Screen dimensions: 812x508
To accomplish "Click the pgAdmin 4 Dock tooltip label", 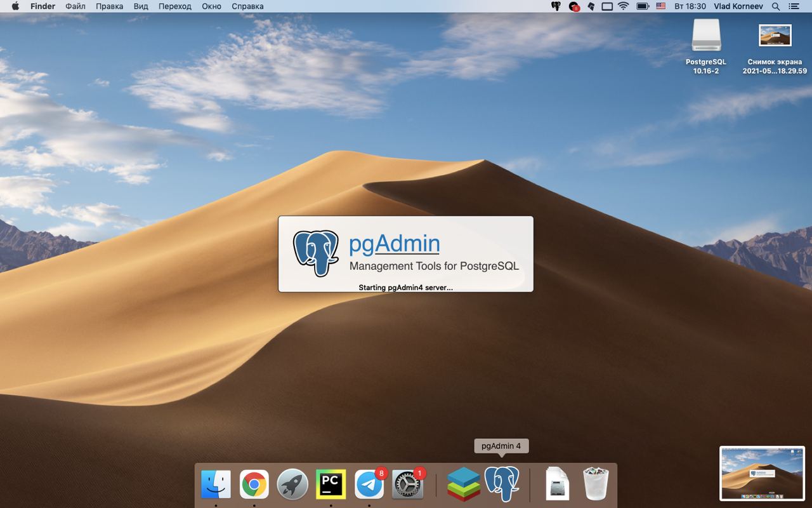I will tap(501, 446).
